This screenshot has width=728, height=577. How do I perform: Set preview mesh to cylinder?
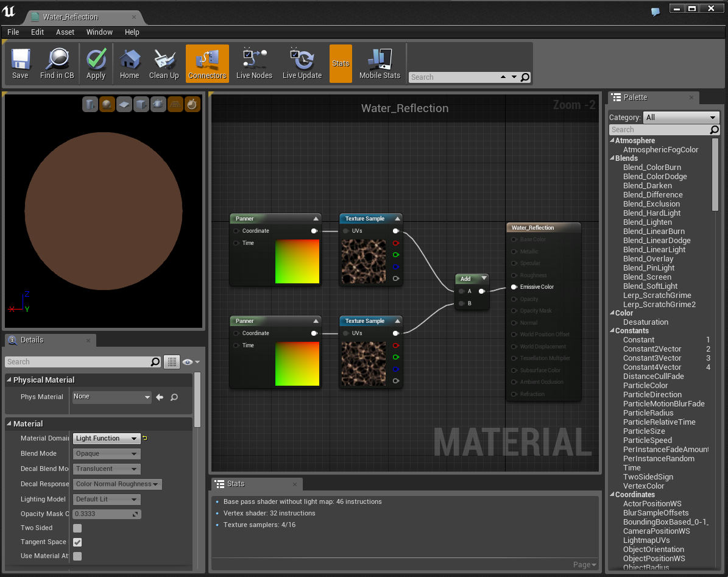coord(90,104)
